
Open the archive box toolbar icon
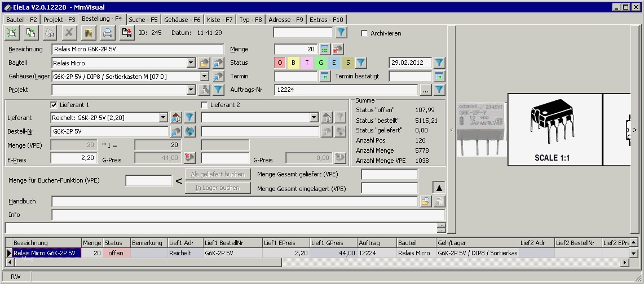click(x=89, y=33)
